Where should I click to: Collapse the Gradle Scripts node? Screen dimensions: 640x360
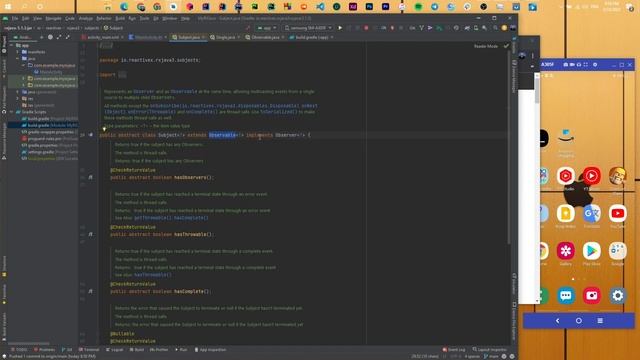(x=12, y=112)
